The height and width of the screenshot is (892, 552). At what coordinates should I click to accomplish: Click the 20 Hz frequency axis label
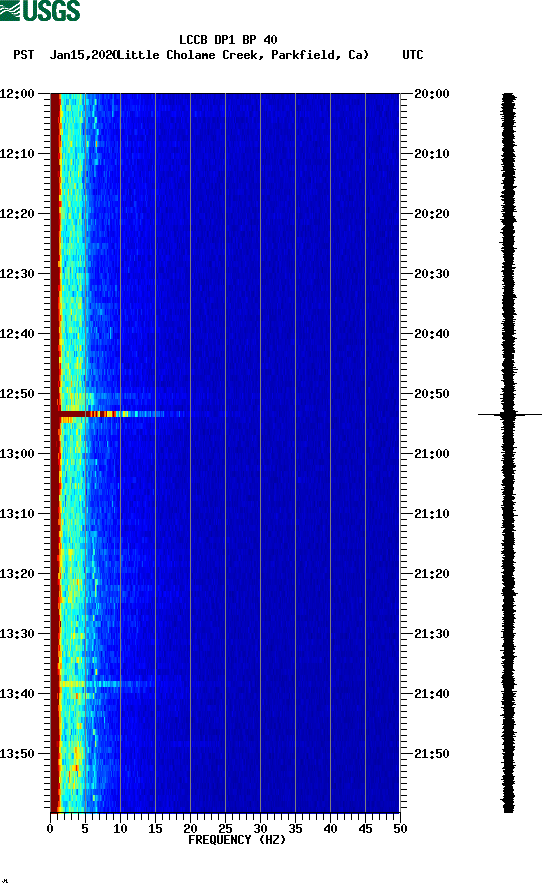click(x=190, y=829)
